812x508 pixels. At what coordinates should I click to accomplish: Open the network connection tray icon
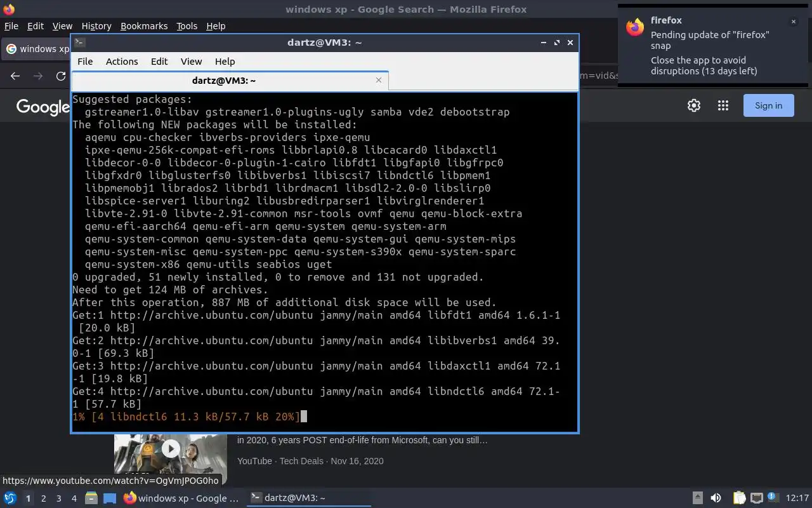coord(756,498)
